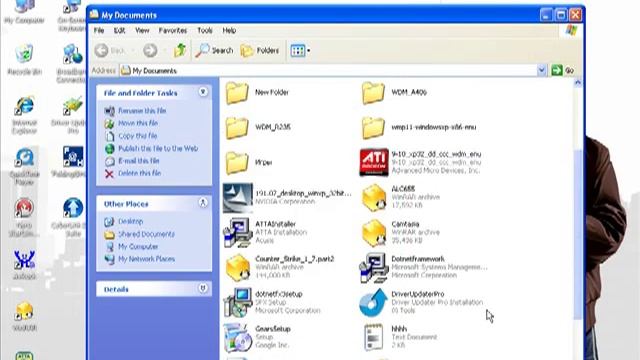Collapse the File and Folder Tasks panel
This screenshot has width=640, height=360.
point(203,92)
